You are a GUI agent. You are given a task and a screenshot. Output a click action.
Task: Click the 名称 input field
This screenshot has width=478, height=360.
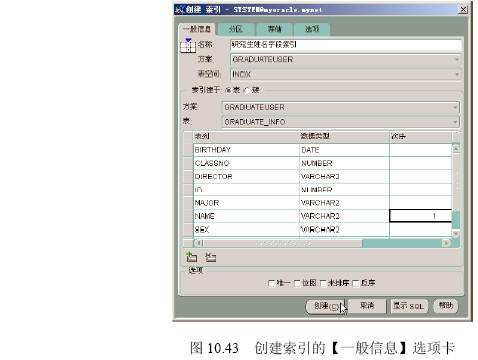tap(346, 45)
